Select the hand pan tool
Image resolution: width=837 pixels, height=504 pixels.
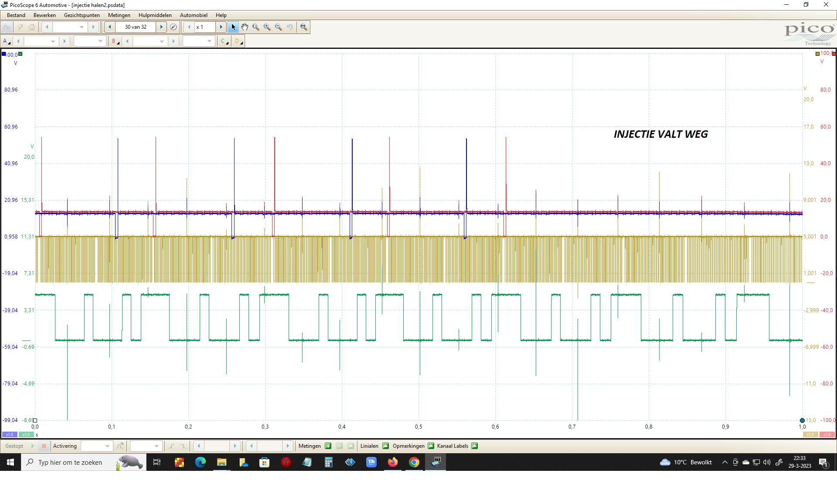tap(245, 27)
